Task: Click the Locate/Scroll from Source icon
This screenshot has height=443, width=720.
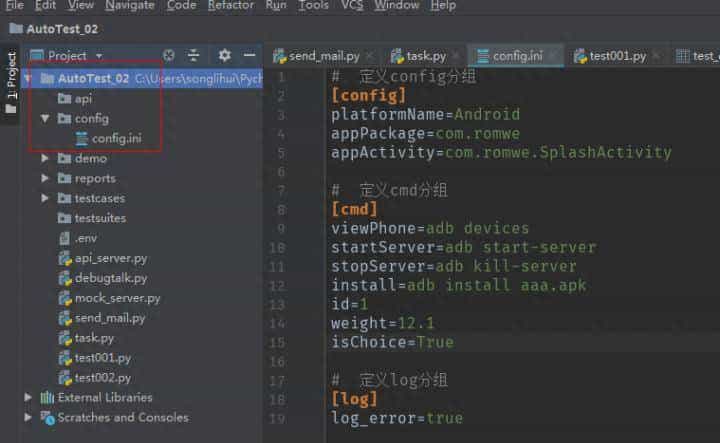Action: point(168,56)
